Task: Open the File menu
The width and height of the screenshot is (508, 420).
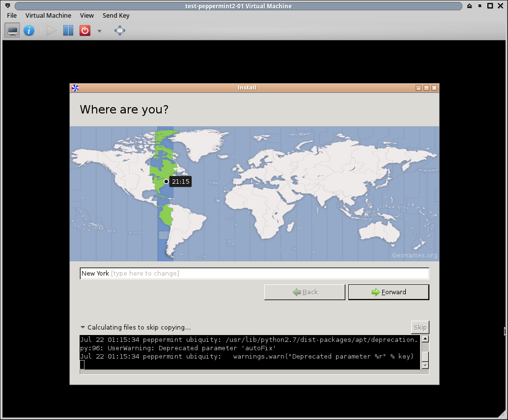Action: click(12, 16)
